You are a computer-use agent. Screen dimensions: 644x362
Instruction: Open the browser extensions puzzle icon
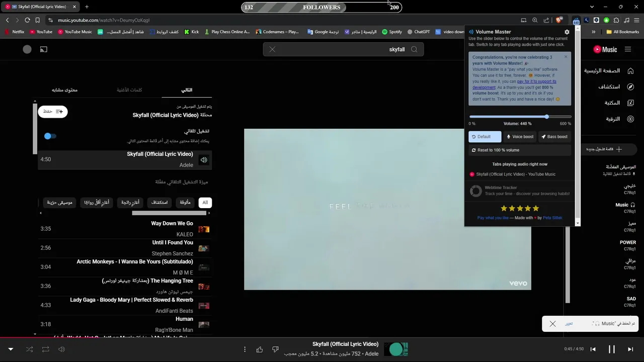(616, 20)
